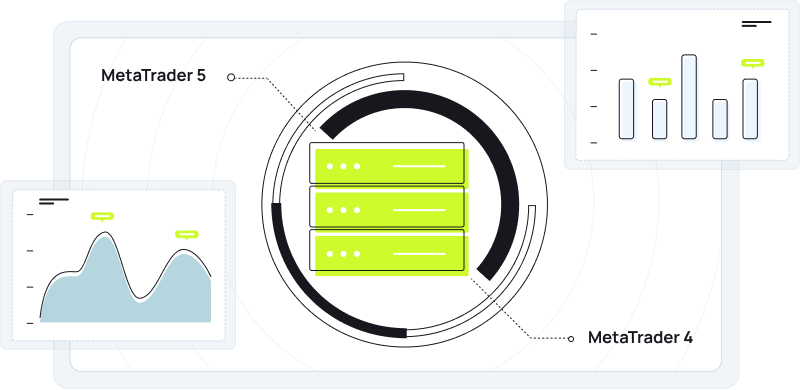This screenshot has width=800, height=390.
Task: Click the lower green tooltip in the bar chart
Action: [x=660, y=82]
